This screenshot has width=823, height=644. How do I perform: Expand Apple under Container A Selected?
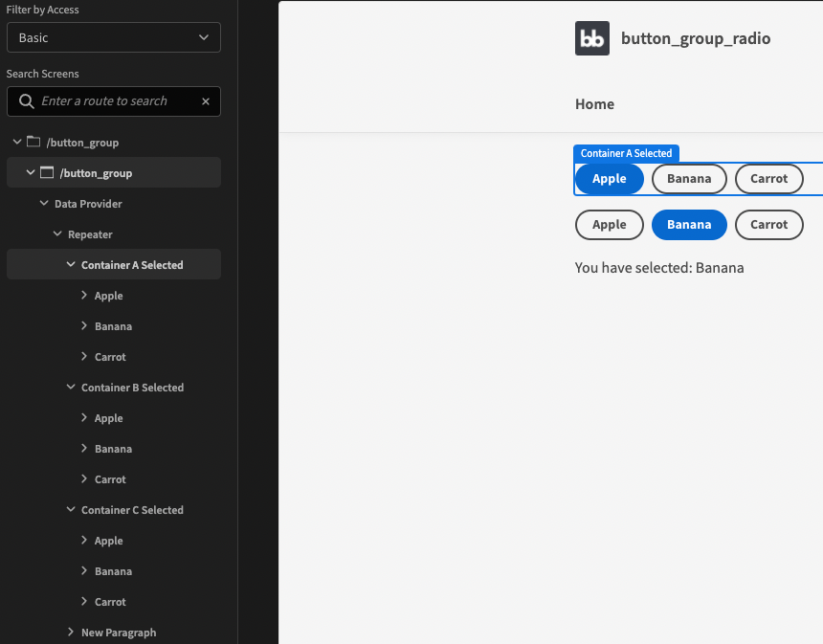tap(84, 295)
